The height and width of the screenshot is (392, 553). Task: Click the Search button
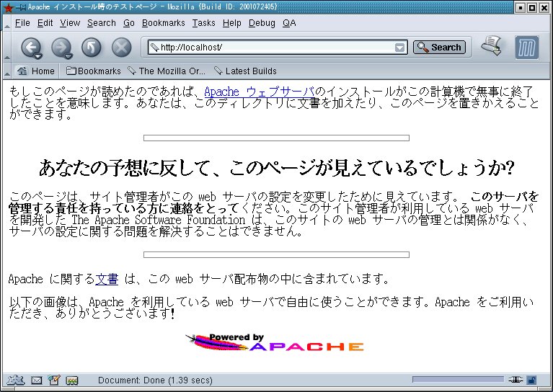(x=439, y=48)
